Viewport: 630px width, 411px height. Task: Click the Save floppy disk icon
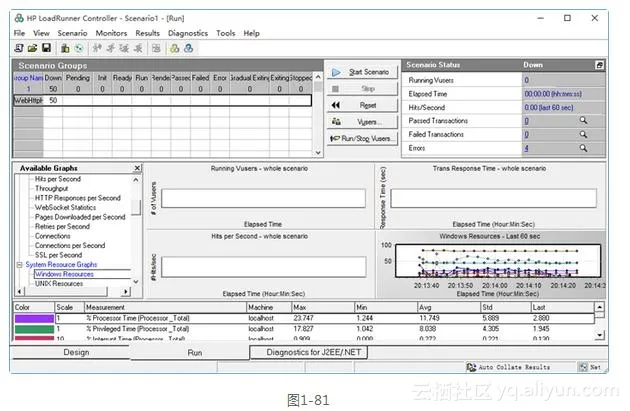pyautogui.click(x=46, y=48)
